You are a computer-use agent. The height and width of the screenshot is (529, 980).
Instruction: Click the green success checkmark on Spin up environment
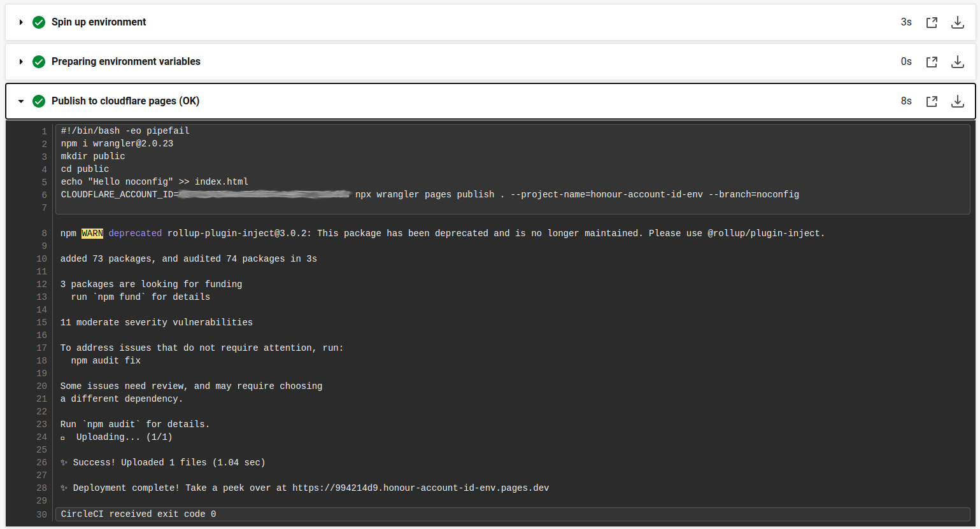click(38, 22)
